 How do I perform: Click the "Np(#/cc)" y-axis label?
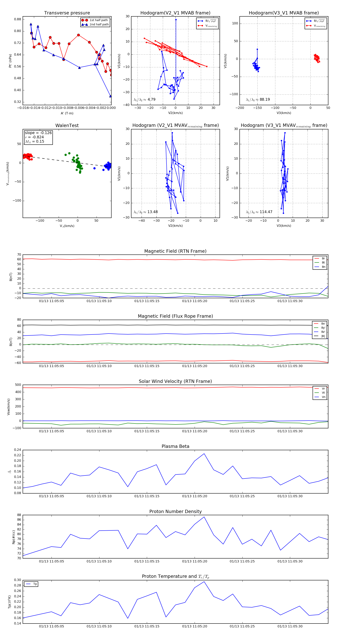pos(14,537)
